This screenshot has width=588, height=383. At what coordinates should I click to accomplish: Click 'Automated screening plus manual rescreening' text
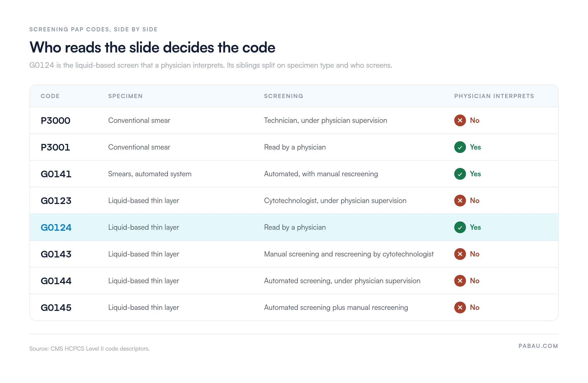(x=336, y=307)
